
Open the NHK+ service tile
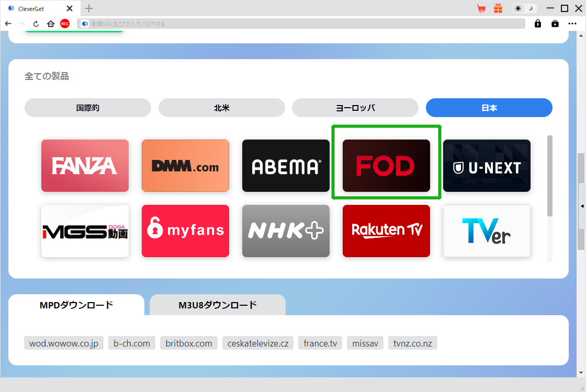coord(286,230)
